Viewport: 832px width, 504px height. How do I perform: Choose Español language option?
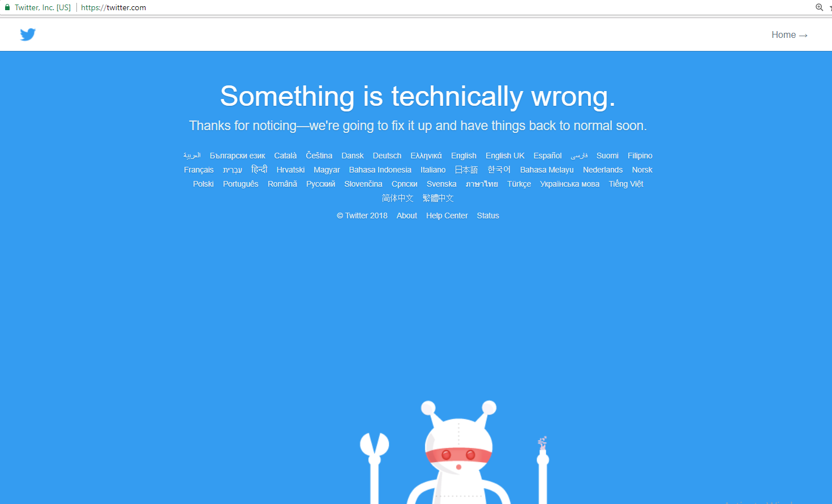[x=547, y=156]
